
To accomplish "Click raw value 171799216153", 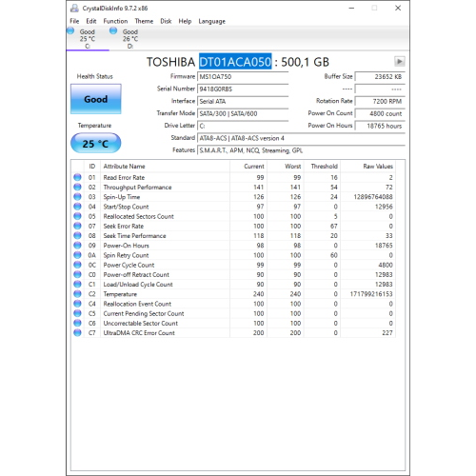I will point(371,294).
